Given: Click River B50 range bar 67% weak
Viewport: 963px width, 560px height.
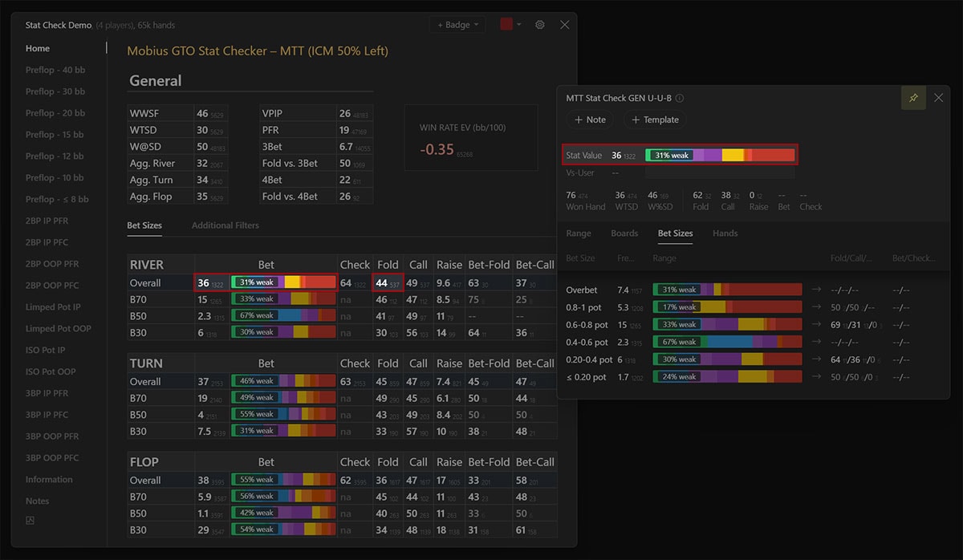Looking at the screenshot, I should (x=283, y=315).
